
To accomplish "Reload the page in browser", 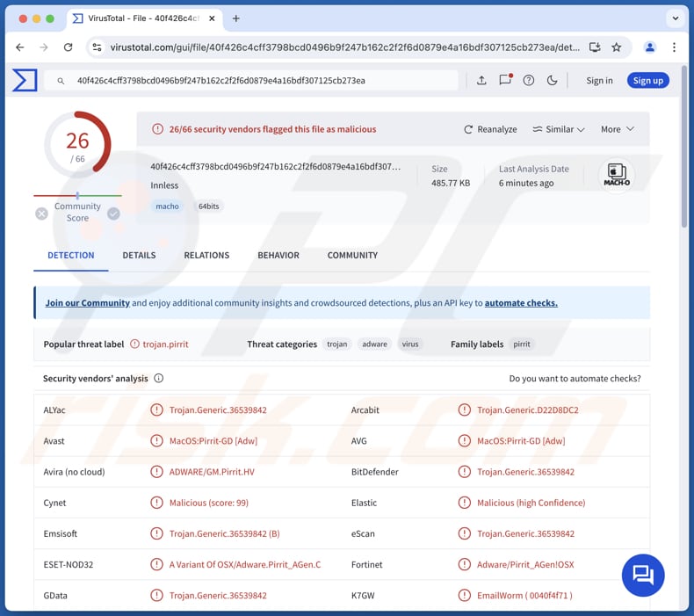I will (x=68, y=47).
